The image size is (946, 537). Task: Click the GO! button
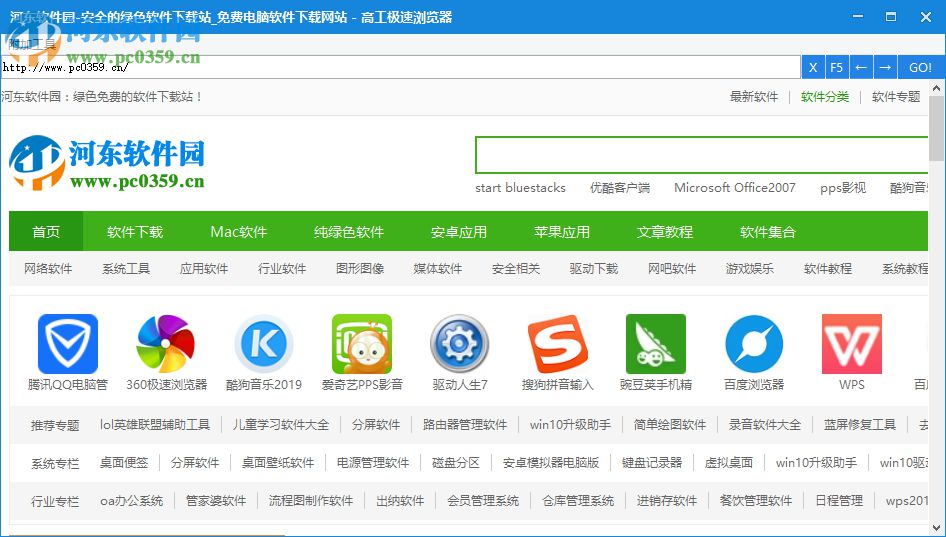coord(921,68)
